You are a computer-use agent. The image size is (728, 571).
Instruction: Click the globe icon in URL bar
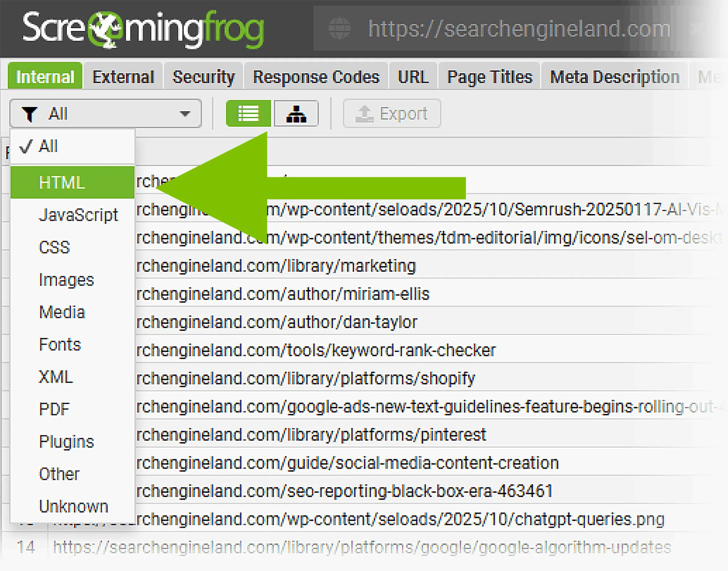339,28
